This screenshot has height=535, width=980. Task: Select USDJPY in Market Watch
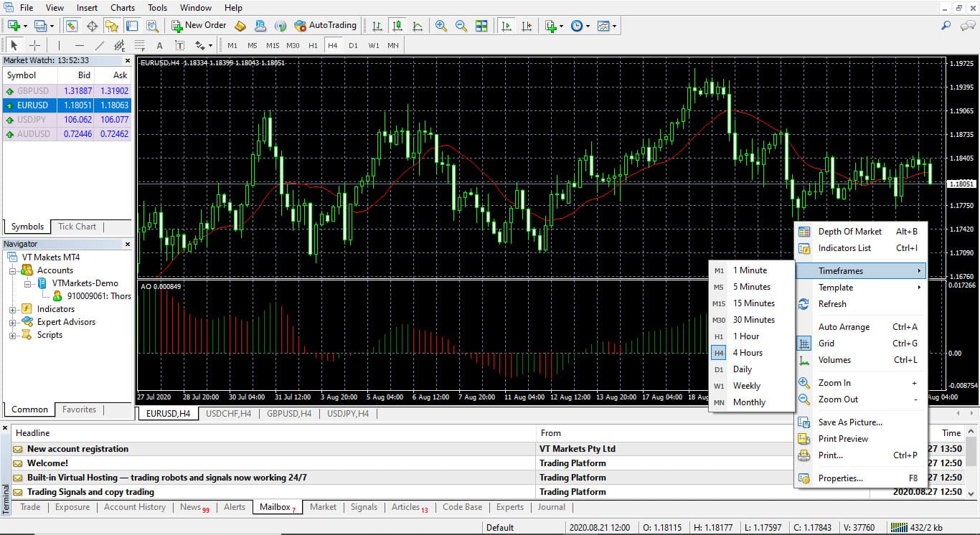pos(32,120)
